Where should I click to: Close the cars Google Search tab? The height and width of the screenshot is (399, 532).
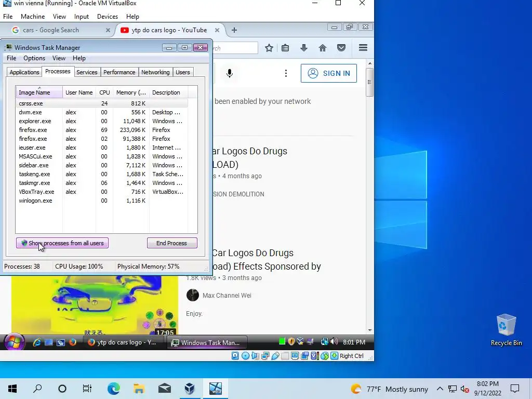coord(108,30)
